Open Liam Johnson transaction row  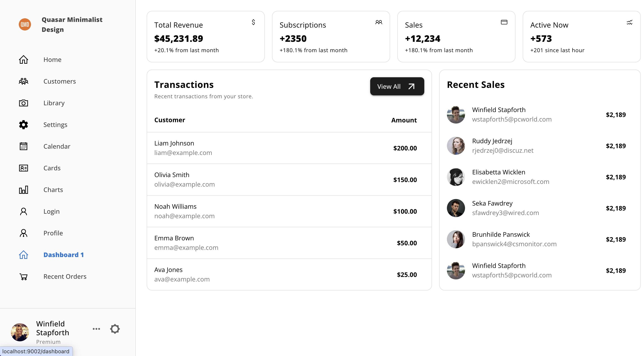click(289, 148)
